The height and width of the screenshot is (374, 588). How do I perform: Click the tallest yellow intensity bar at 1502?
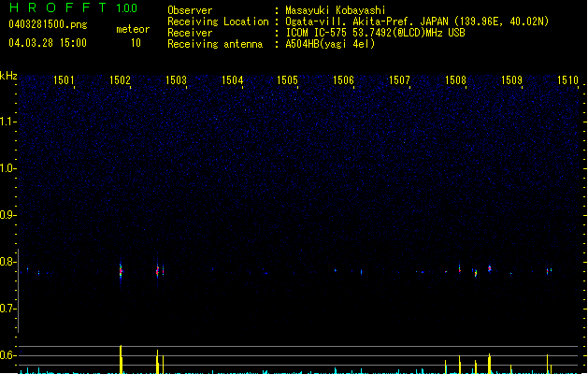click(121, 359)
